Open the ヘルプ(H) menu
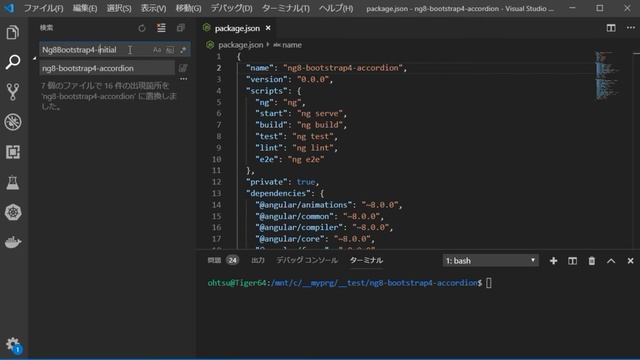Image resolution: width=640 pixels, height=360 pixels. (x=336, y=8)
